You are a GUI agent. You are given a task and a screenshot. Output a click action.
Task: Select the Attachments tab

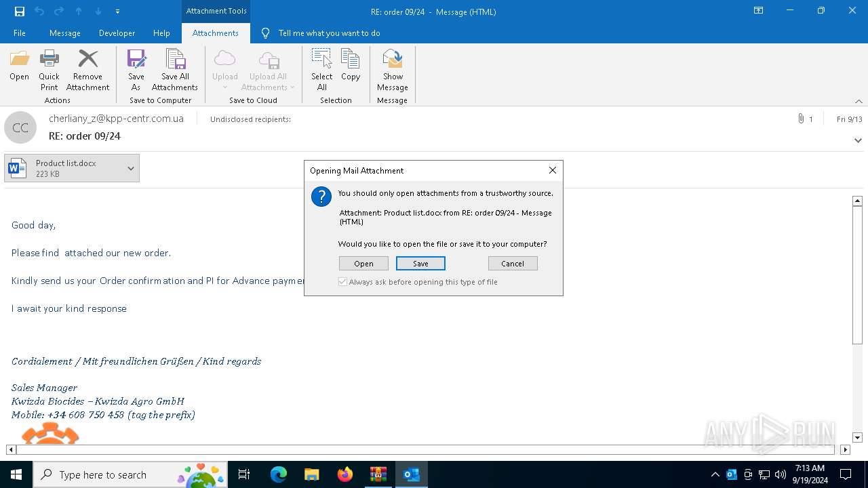(216, 33)
